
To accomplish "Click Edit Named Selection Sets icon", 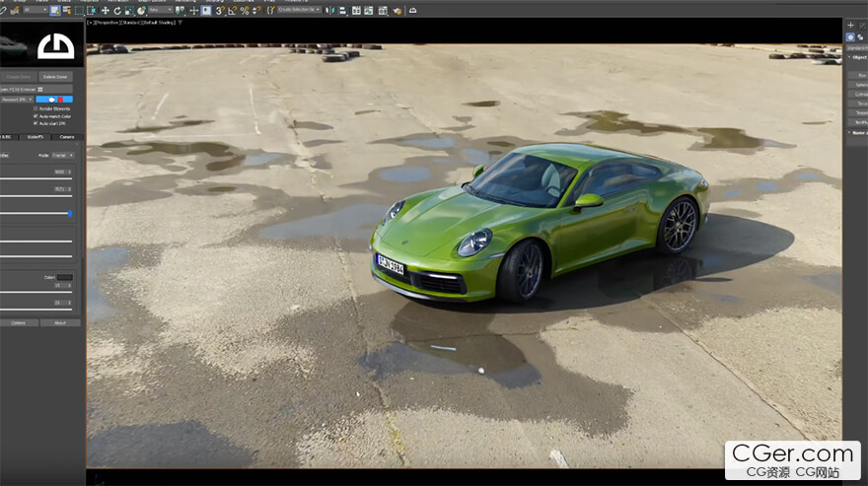I will point(270,11).
